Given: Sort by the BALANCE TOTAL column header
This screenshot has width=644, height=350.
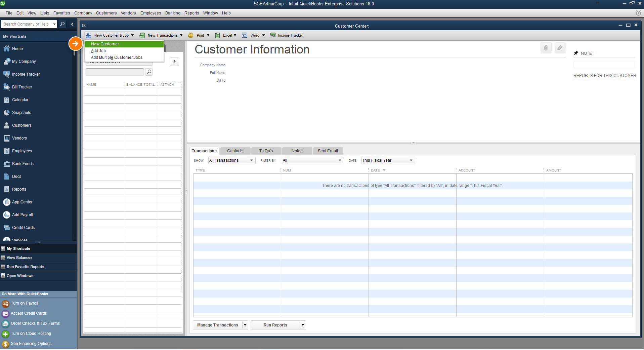Looking at the screenshot, I should [141, 84].
